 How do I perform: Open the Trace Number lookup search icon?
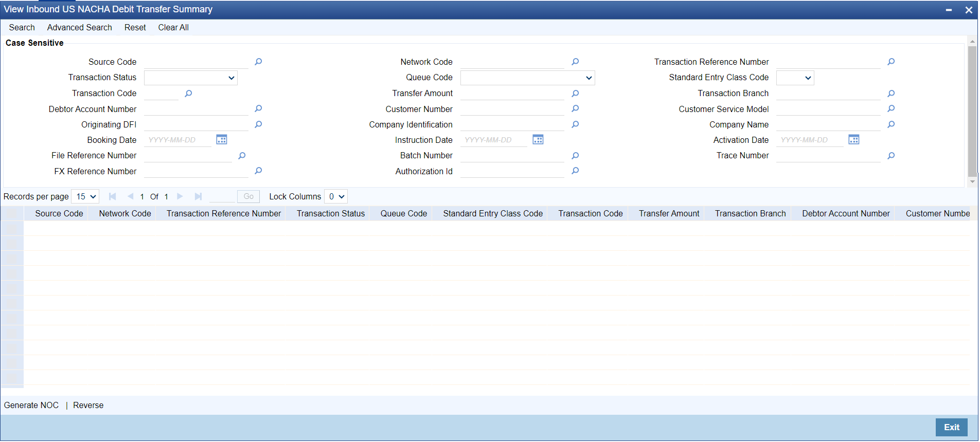(x=891, y=156)
